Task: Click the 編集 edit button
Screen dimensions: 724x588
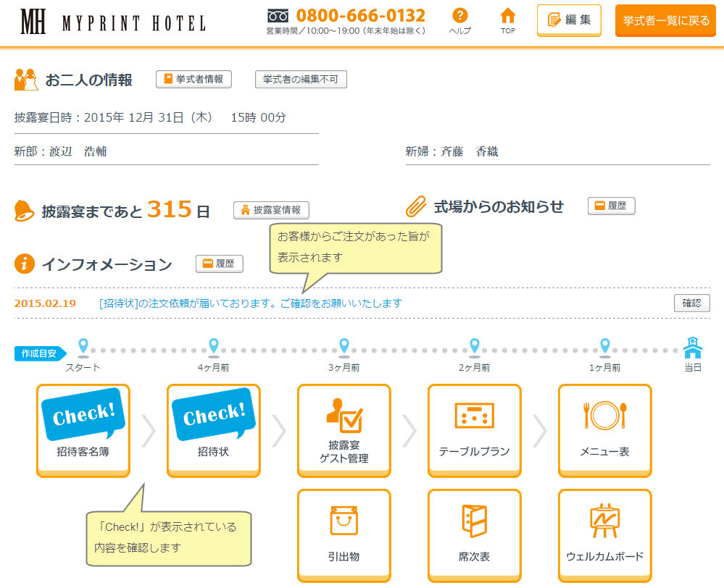Action: click(x=569, y=20)
